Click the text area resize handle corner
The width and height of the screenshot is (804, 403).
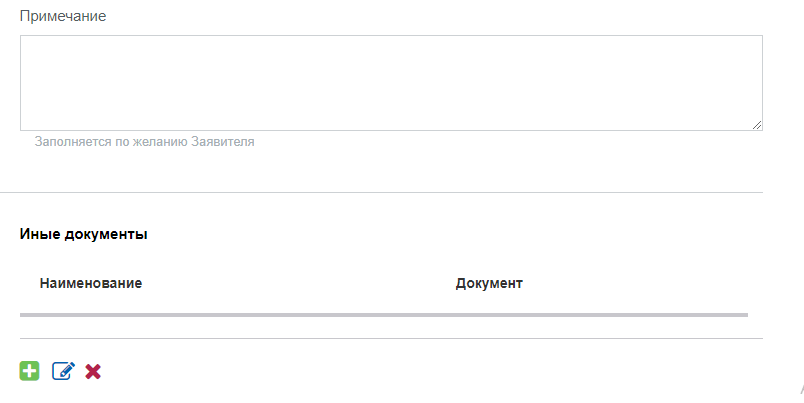point(757,125)
